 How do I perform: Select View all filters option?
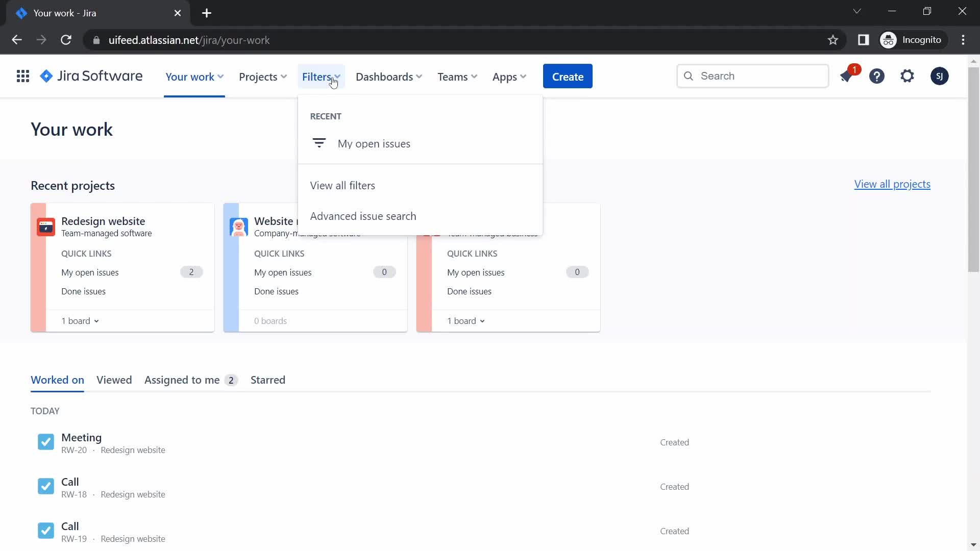342,185
